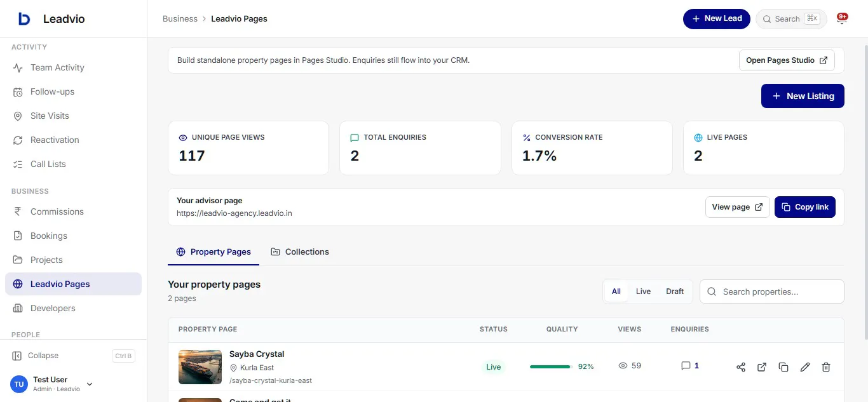Filter property pages by Live
The image size is (868, 402).
pos(643,291)
